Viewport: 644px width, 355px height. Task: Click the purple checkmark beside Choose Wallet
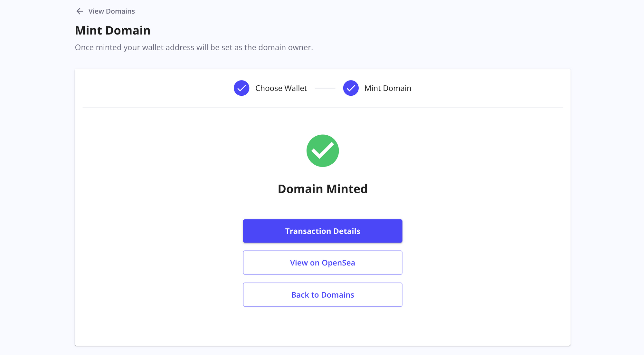point(241,88)
